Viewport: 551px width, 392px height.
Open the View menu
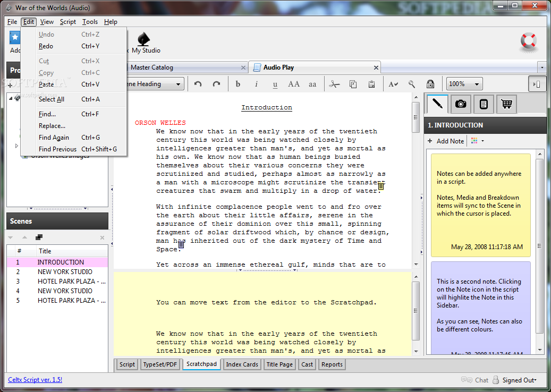click(47, 22)
